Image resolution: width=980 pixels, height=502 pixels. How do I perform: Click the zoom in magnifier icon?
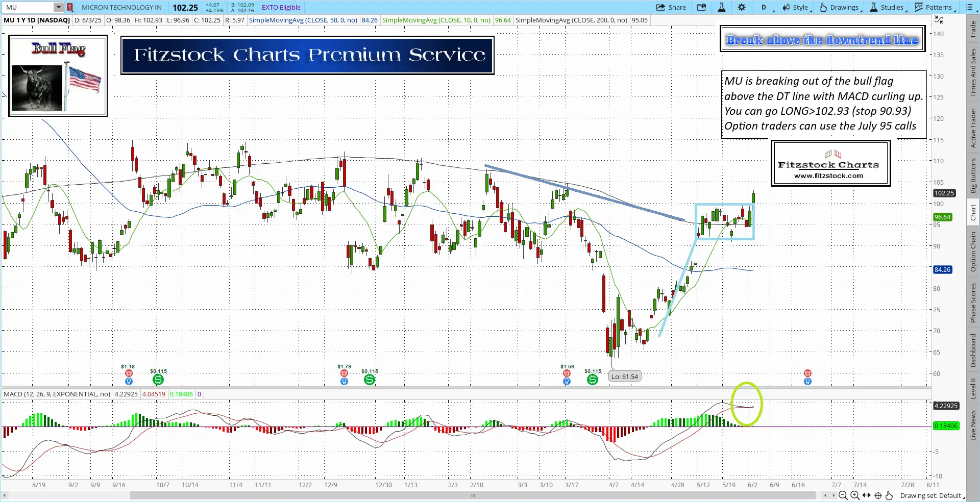pyautogui.click(x=855, y=495)
